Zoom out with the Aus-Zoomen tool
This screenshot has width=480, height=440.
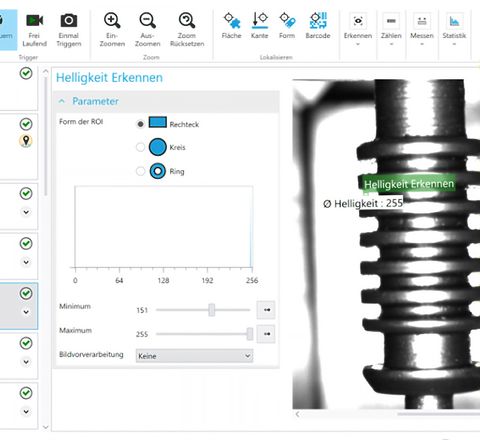click(x=147, y=30)
